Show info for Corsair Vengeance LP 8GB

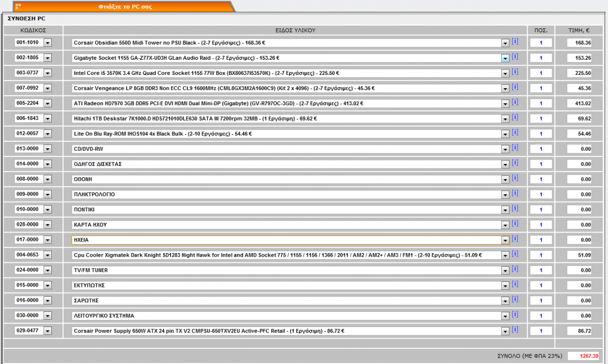tap(515, 87)
